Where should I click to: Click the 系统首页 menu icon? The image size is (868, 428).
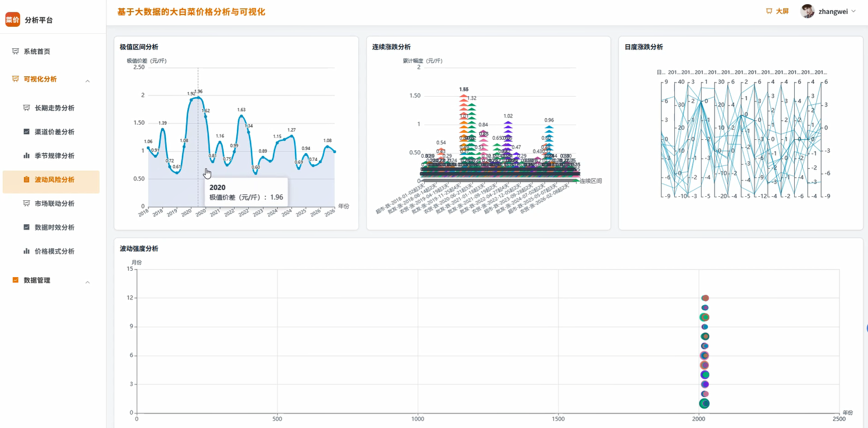(16, 51)
